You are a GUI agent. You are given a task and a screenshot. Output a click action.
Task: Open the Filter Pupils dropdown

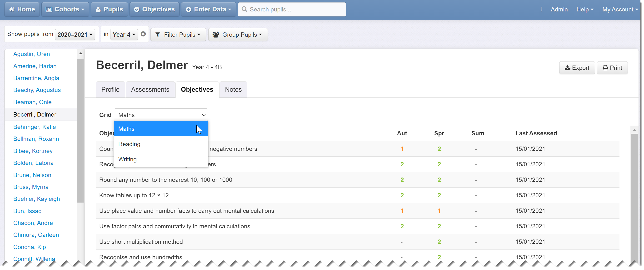pos(178,34)
